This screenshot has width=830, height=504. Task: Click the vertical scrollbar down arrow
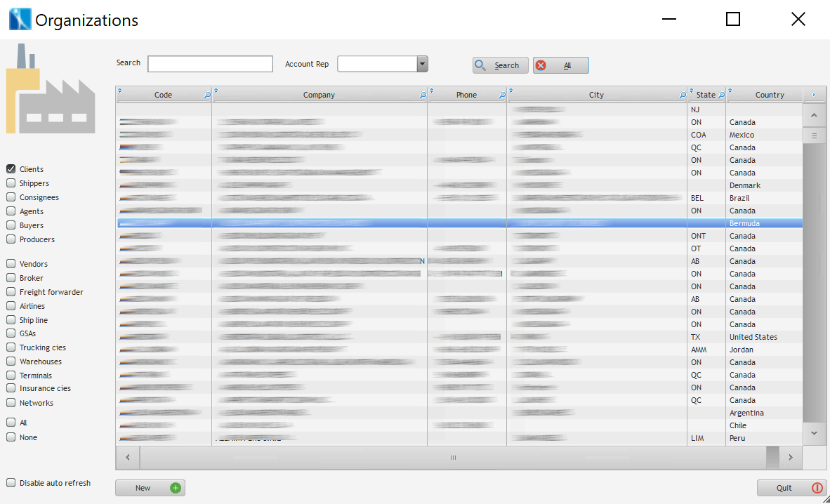814,434
